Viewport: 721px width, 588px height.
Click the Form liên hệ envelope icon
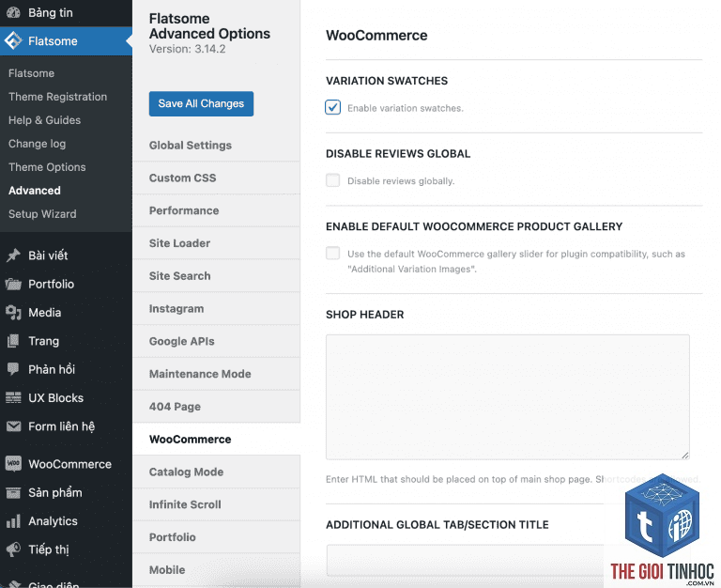click(x=13, y=426)
